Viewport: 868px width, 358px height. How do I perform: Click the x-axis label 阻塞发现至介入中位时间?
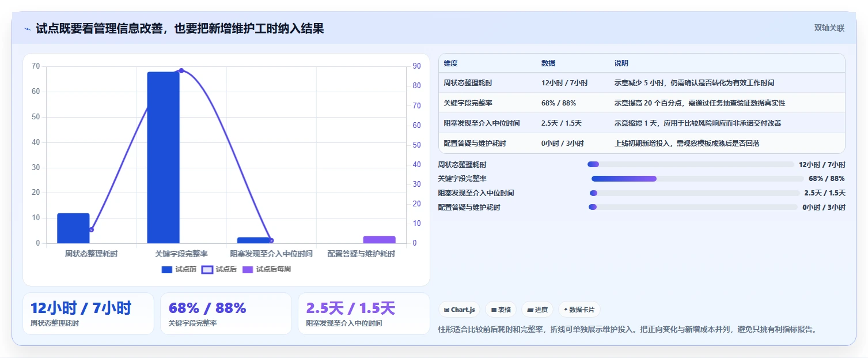pyautogui.click(x=271, y=254)
